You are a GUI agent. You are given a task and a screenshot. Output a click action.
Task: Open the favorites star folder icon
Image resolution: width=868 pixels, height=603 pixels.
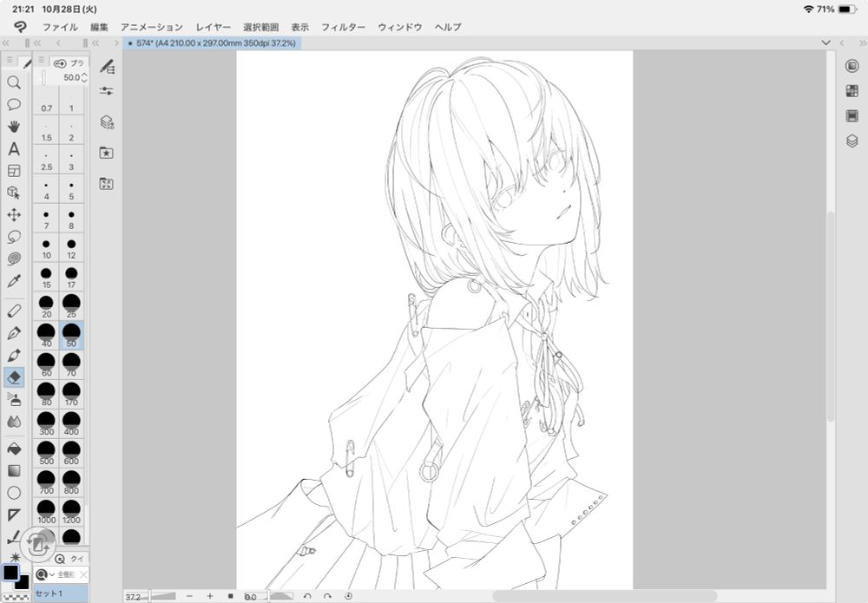point(106,153)
